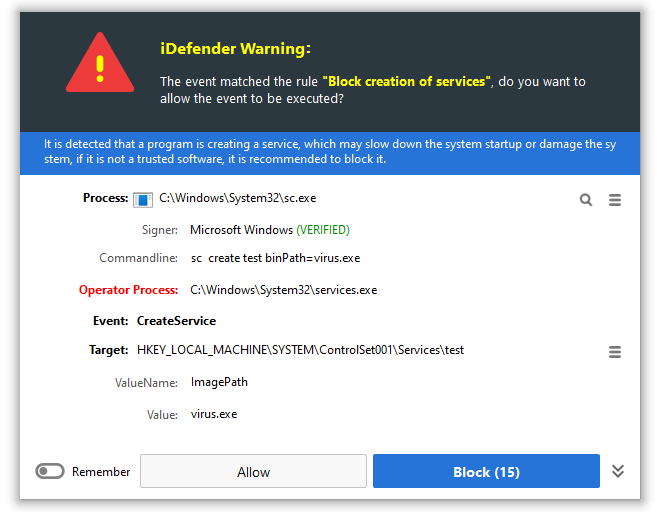Toggle the Remember switch

pyautogui.click(x=50, y=472)
